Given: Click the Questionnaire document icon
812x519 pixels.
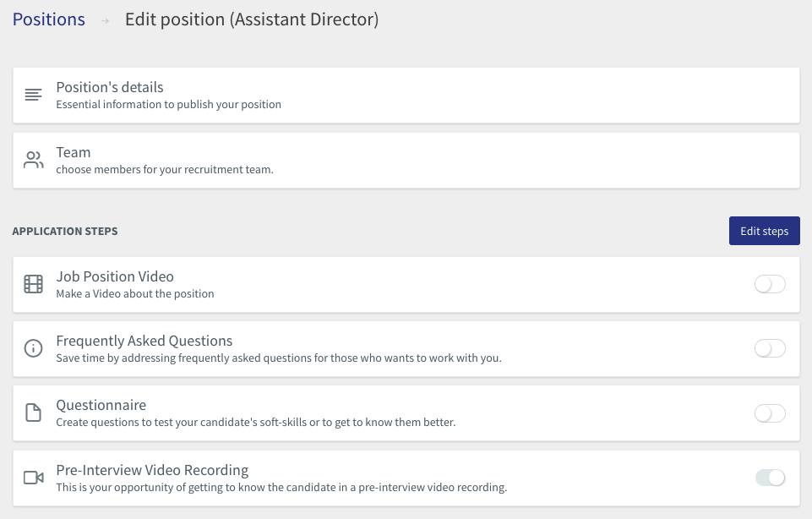Looking at the screenshot, I should 33,412.
